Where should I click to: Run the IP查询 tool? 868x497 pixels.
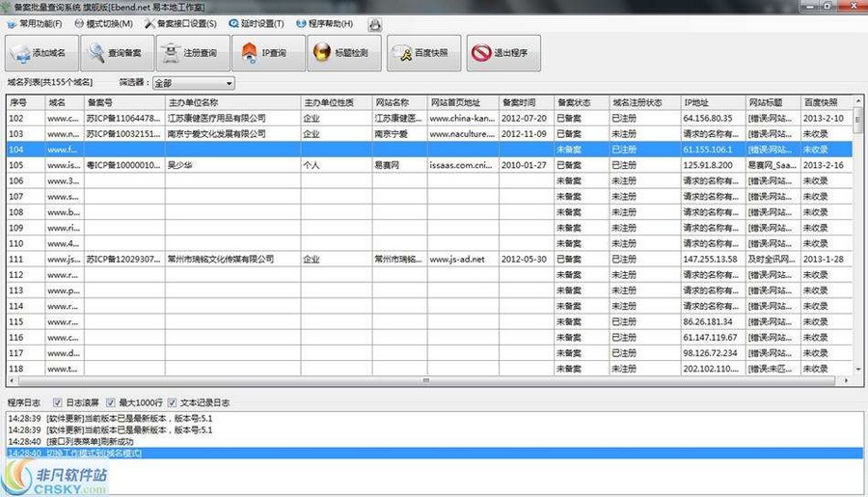pos(268,53)
